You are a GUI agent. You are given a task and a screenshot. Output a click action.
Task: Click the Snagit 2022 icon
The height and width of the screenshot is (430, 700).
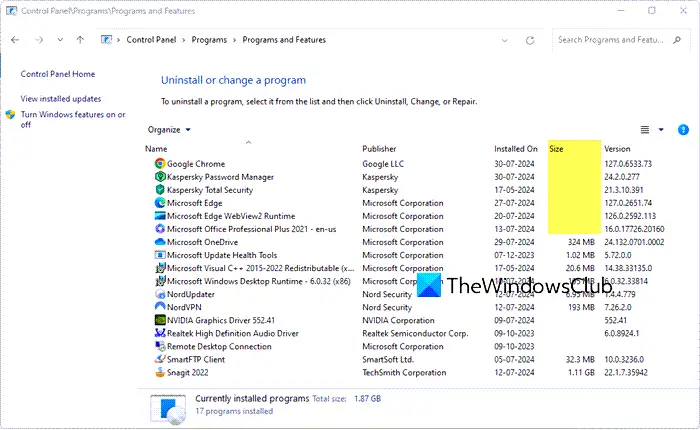pos(160,372)
